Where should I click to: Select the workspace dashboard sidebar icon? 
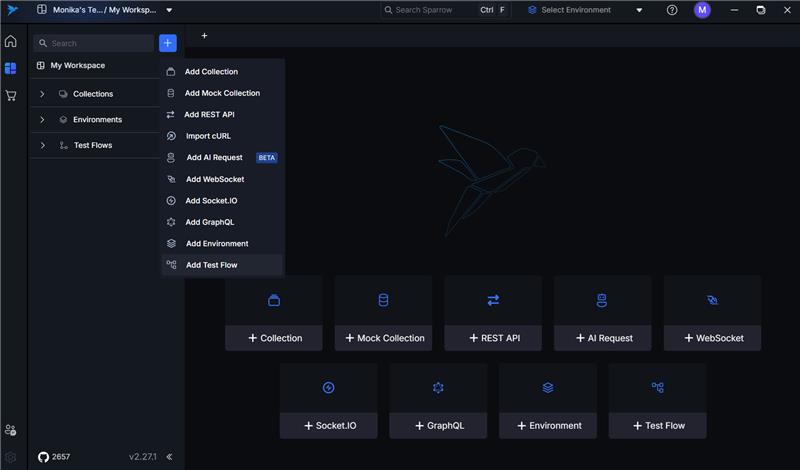10,68
